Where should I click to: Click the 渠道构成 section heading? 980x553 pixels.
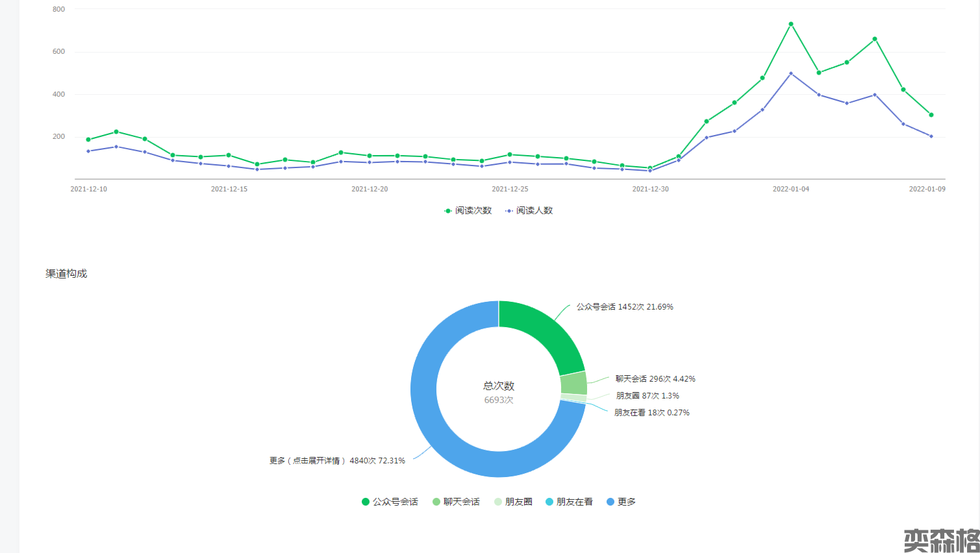(x=66, y=273)
